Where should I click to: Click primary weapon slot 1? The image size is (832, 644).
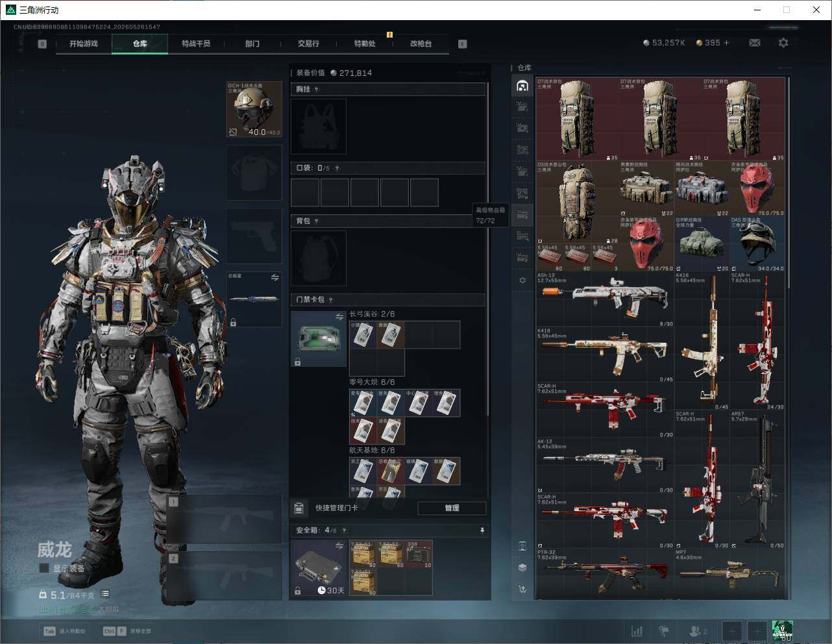[x=224, y=519]
